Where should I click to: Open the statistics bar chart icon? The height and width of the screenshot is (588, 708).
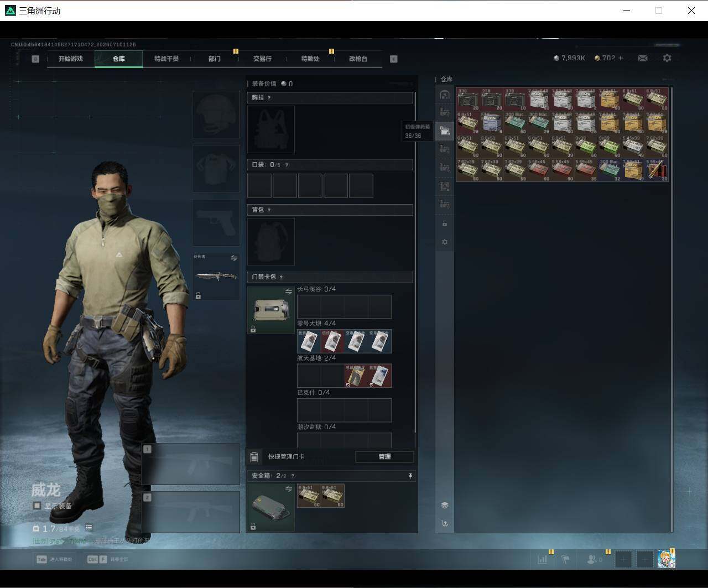(542, 559)
